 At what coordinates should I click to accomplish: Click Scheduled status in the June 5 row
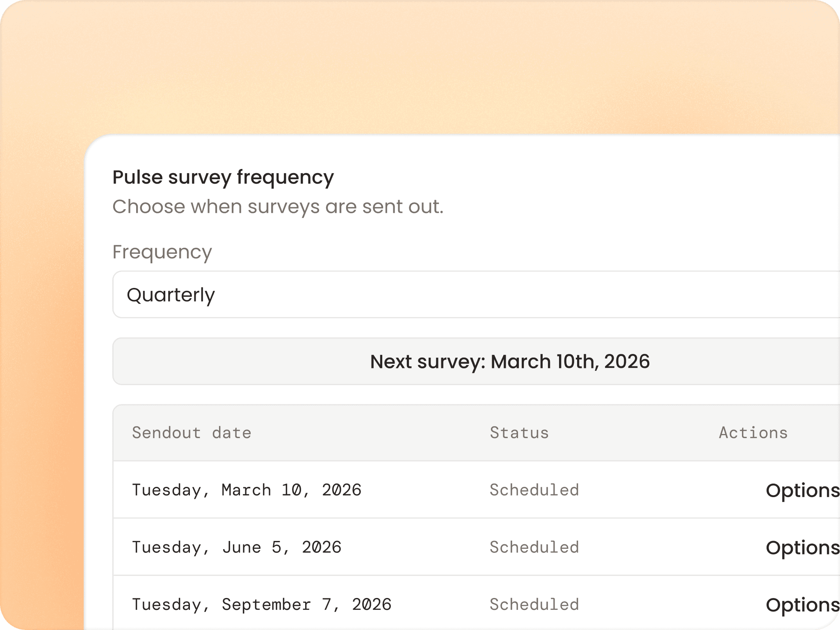(534, 548)
